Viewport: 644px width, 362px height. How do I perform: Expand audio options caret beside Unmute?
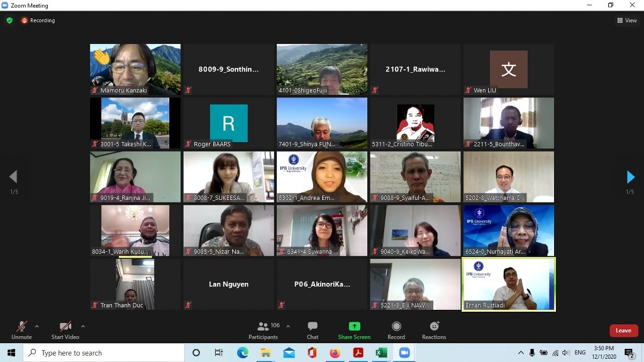coord(36,326)
